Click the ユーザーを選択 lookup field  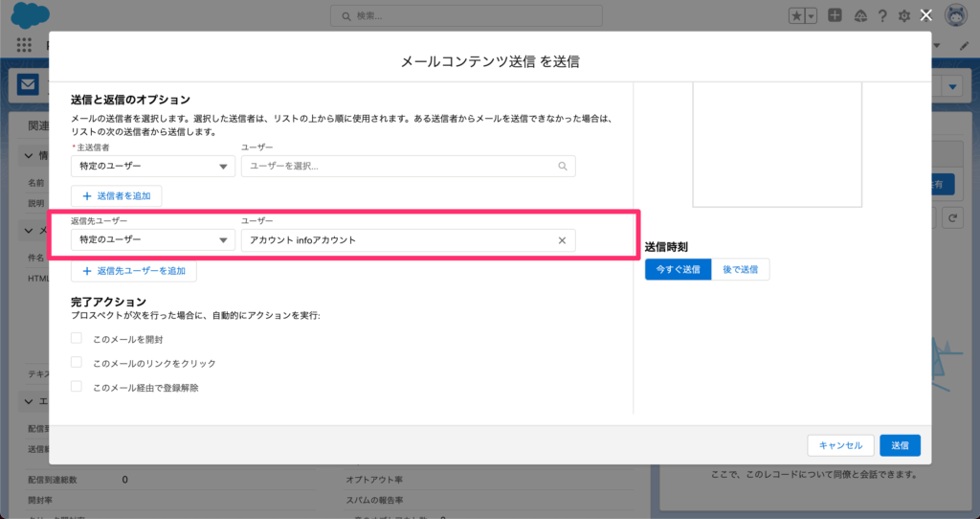[x=408, y=167]
